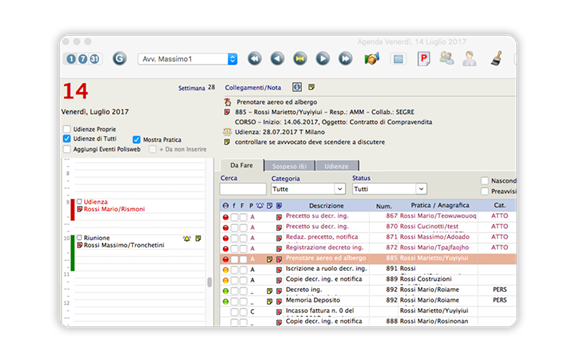This screenshot has height=362, width=576.
Task: Switch to the 31-day month view button
Action: 94,59
